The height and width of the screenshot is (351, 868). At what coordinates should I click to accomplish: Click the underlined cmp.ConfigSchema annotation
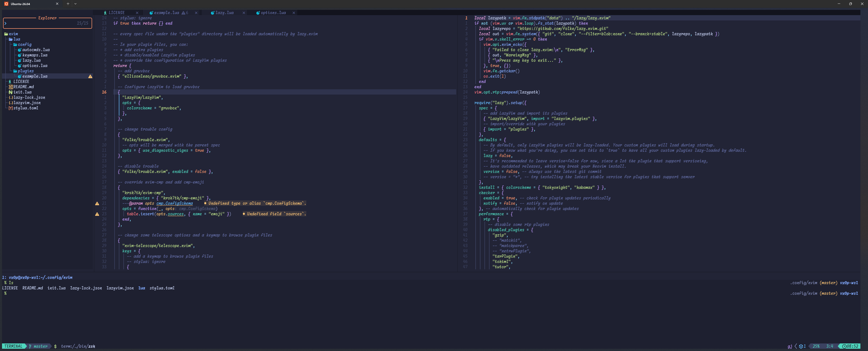175,203
